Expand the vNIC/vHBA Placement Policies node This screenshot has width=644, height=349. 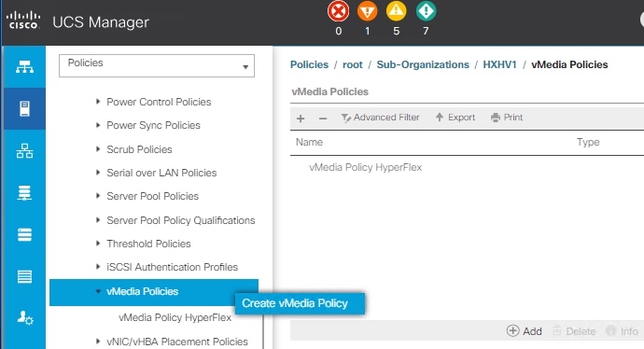coord(98,341)
